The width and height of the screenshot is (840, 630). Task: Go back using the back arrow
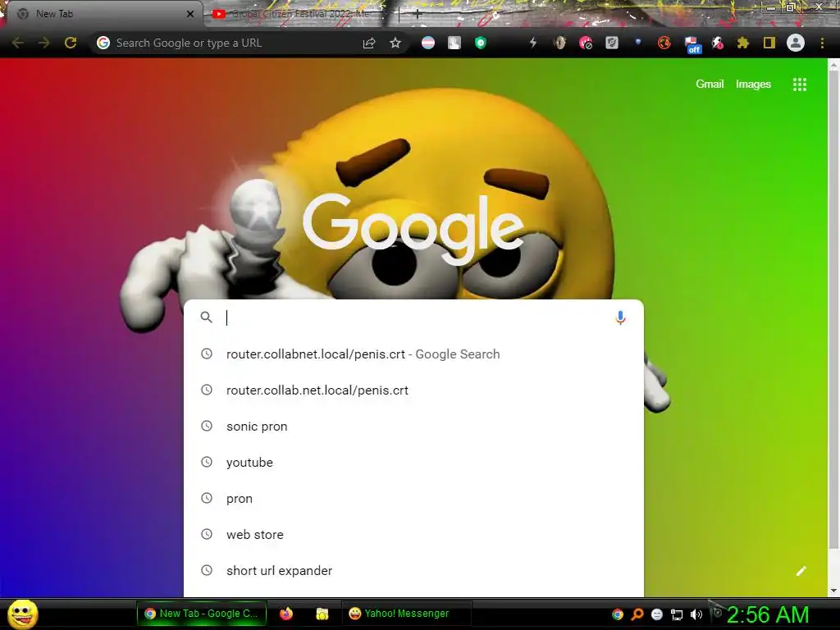pos(18,43)
